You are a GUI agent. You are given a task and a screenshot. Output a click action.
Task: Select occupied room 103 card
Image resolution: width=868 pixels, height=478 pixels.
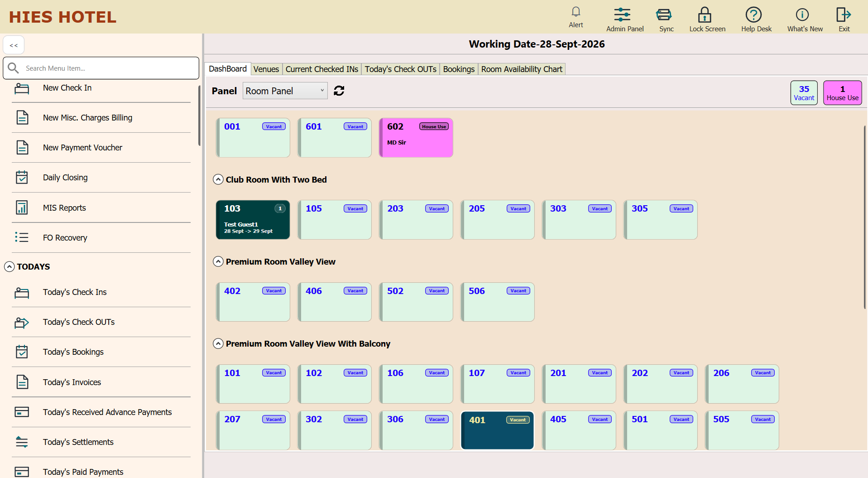pos(253,220)
